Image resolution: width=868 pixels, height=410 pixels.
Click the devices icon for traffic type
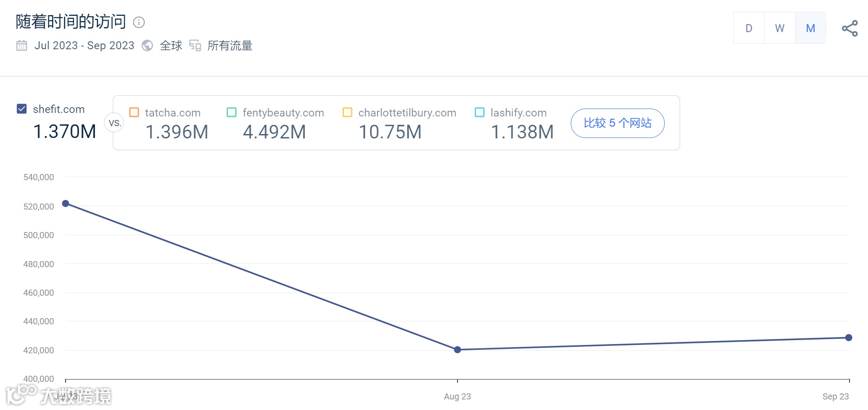click(195, 46)
